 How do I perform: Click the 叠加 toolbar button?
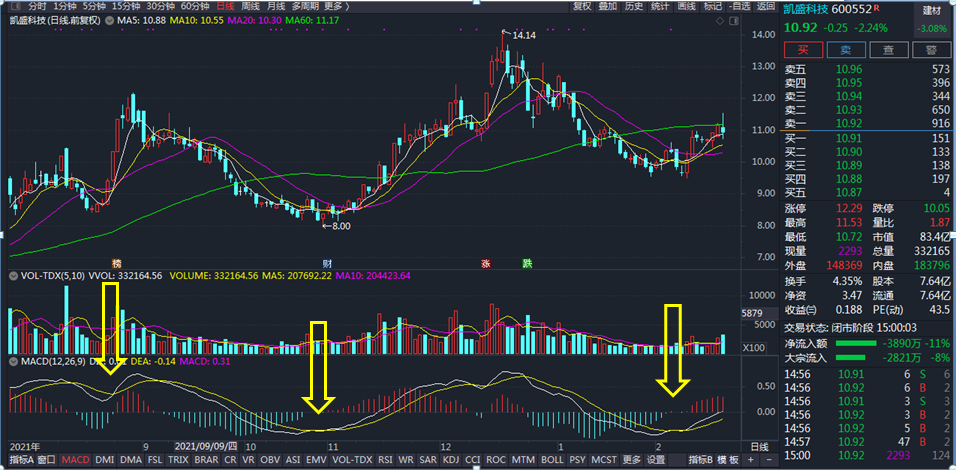tap(608, 7)
